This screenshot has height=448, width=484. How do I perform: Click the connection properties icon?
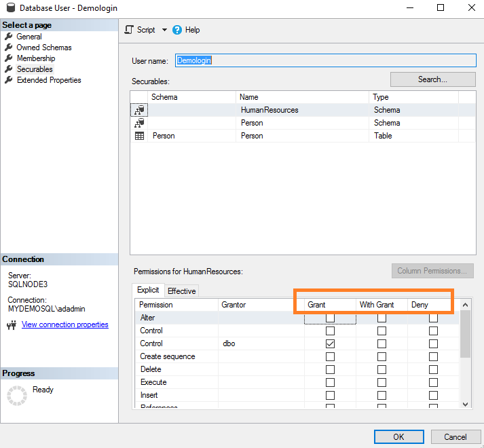click(11, 325)
